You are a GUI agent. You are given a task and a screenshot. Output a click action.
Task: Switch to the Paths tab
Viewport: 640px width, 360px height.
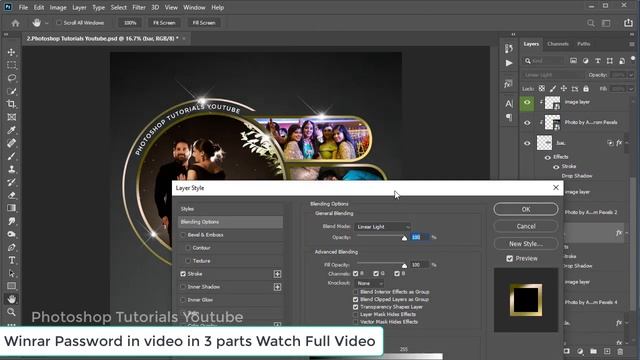[584, 44]
